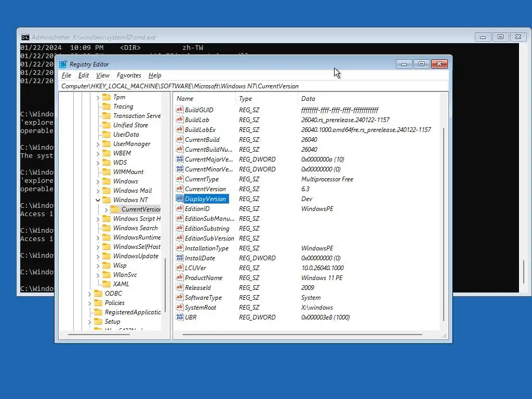Viewport: 532px width, 399px height.
Task: Click the BuildGUID string value icon
Action: click(179, 110)
